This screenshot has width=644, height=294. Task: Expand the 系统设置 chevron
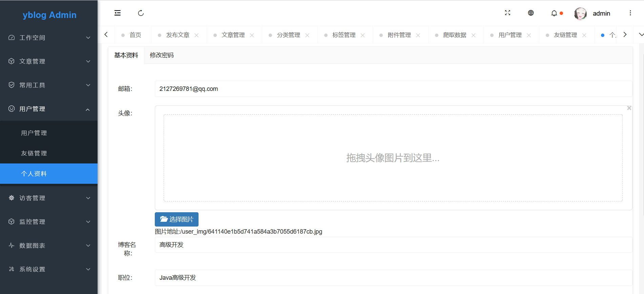(88, 269)
